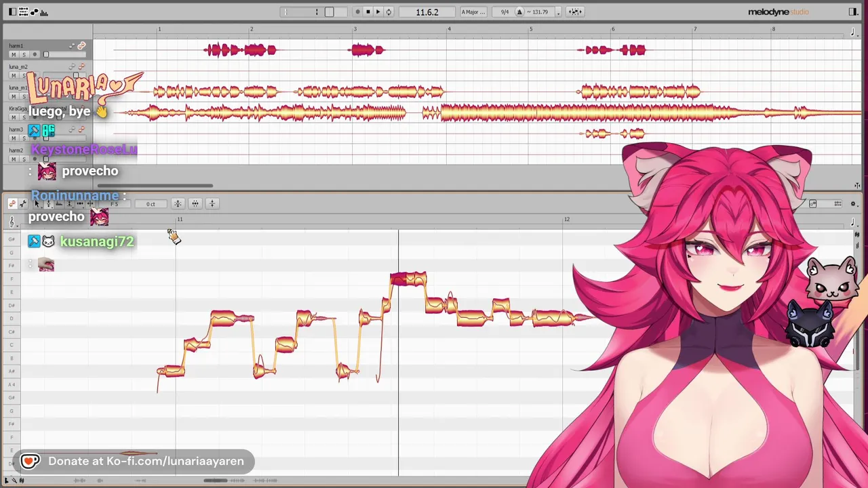Click the note editor display options icon
868x488 pixels.
click(853, 204)
